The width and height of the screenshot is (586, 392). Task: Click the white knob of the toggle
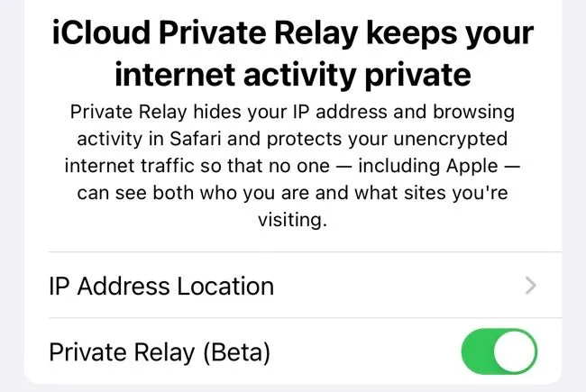[517, 351]
